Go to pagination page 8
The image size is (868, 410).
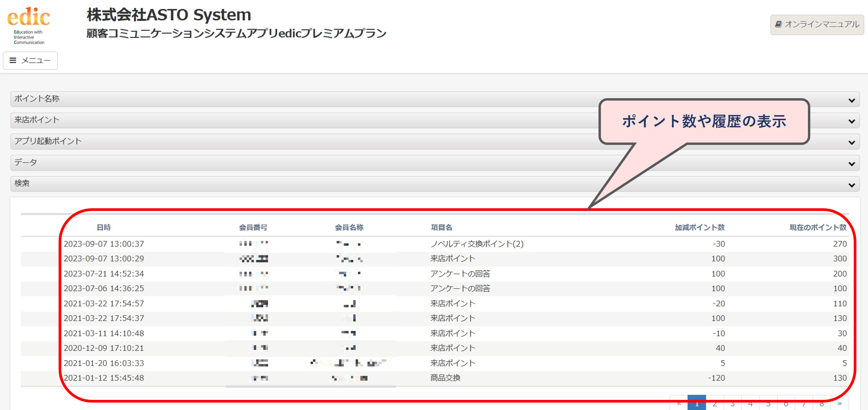pyautogui.click(x=822, y=403)
